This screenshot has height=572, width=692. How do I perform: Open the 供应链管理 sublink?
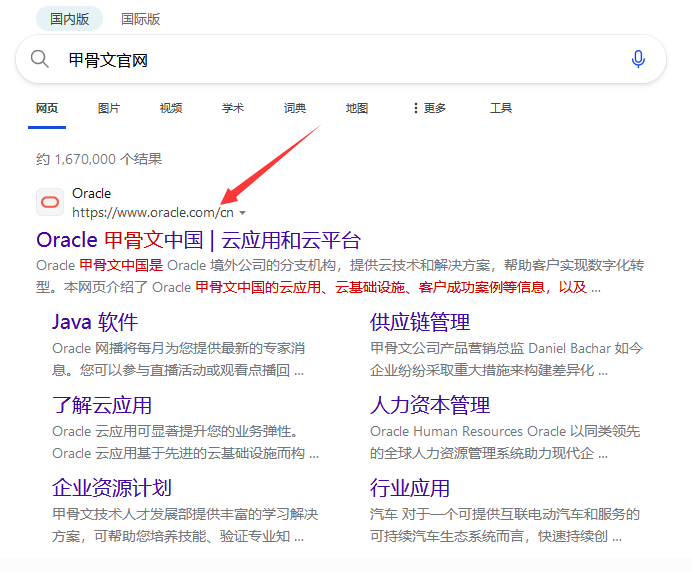420,322
